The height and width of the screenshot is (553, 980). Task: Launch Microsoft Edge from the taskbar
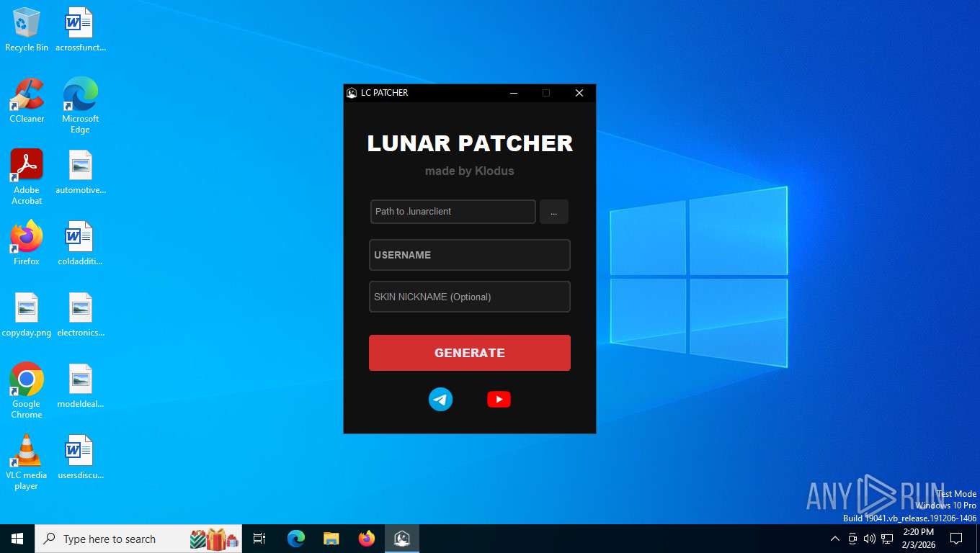coord(296,539)
